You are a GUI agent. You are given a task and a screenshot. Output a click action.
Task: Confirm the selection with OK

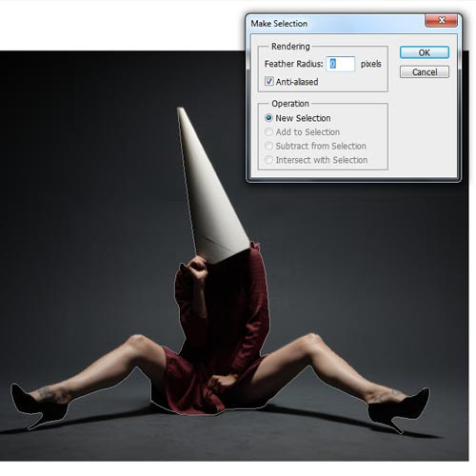[x=425, y=52]
